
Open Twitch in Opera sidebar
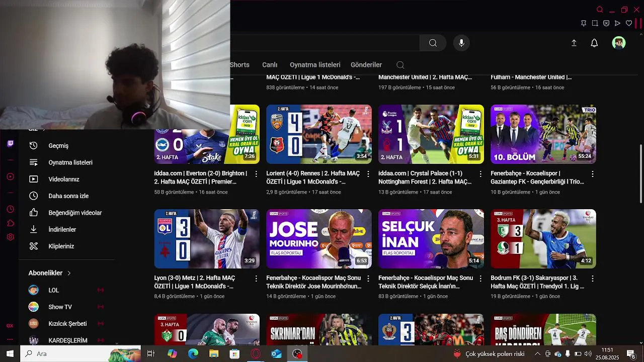coord(11,144)
